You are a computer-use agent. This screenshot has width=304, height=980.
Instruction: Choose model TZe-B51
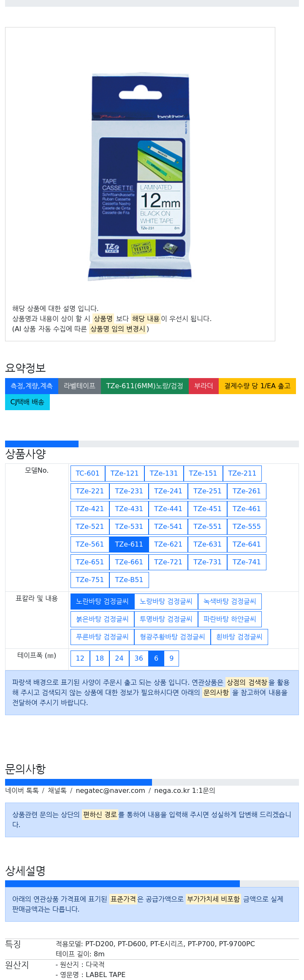click(129, 580)
